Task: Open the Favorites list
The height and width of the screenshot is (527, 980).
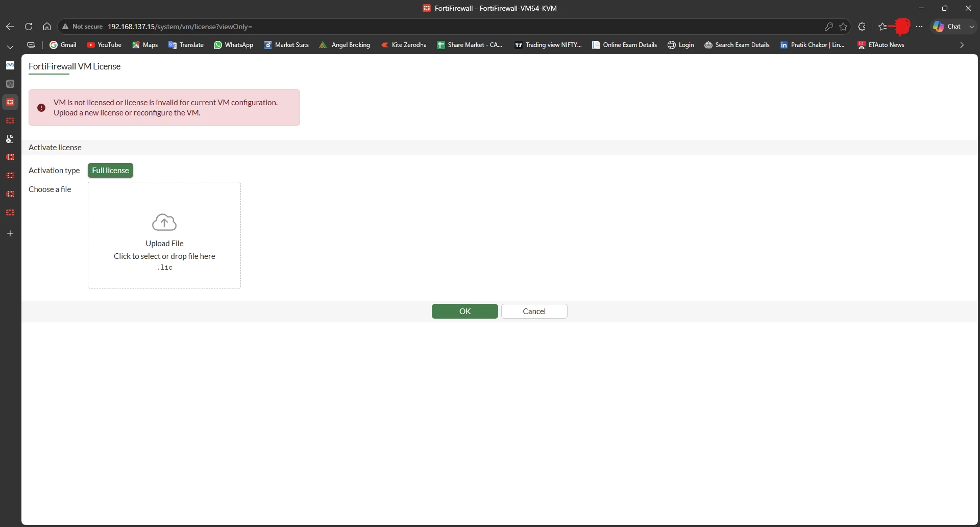Action: pos(883,27)
